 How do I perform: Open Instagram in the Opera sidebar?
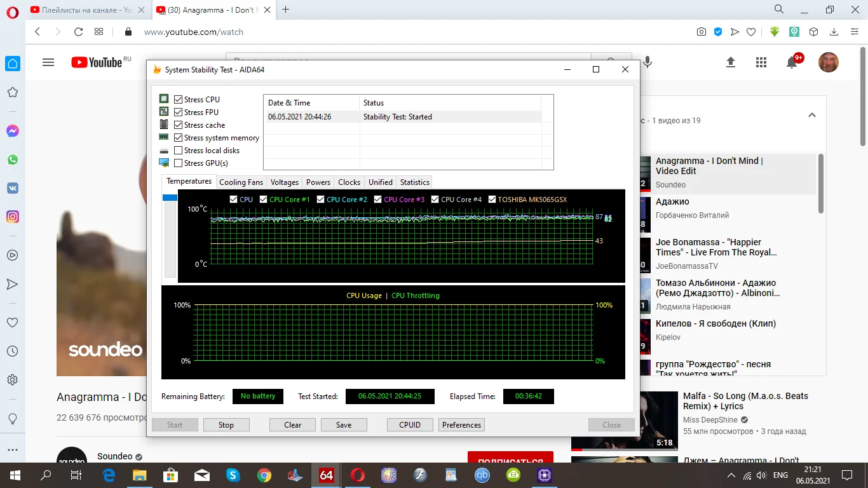pos(13,217)
